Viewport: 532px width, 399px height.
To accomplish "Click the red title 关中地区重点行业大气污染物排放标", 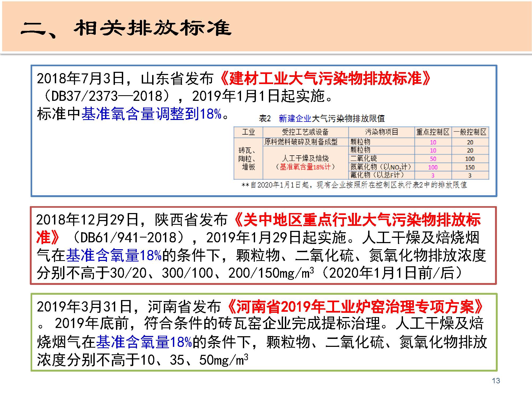I will 358,220.
